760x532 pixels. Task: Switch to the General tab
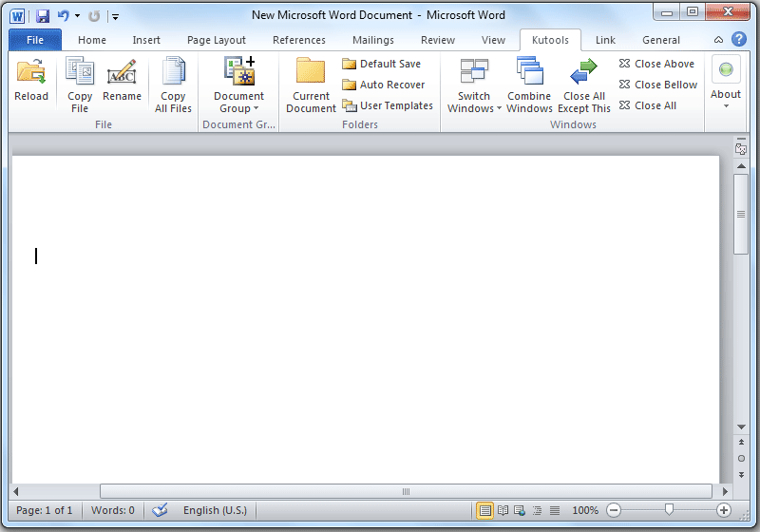661,40
